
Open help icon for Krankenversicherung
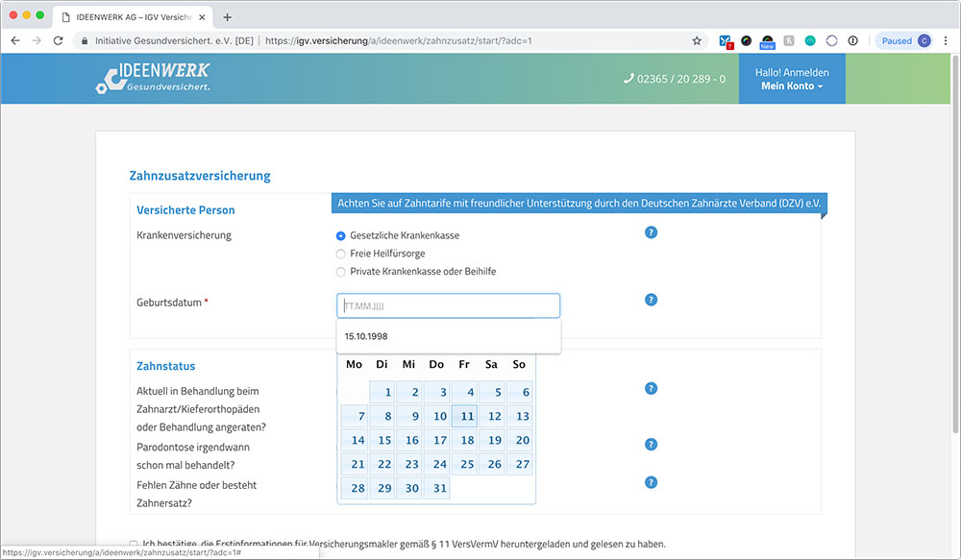coord(651,232)
